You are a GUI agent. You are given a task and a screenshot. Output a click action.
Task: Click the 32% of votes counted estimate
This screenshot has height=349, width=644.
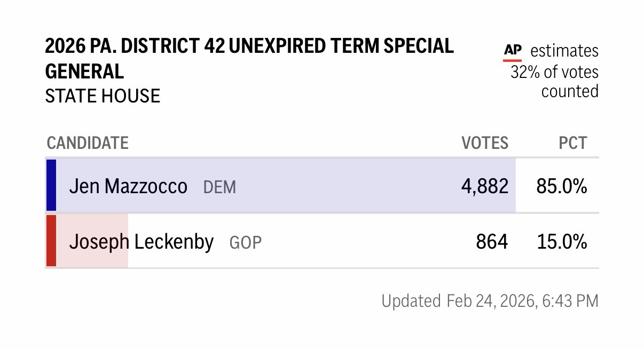click(554, 81)
